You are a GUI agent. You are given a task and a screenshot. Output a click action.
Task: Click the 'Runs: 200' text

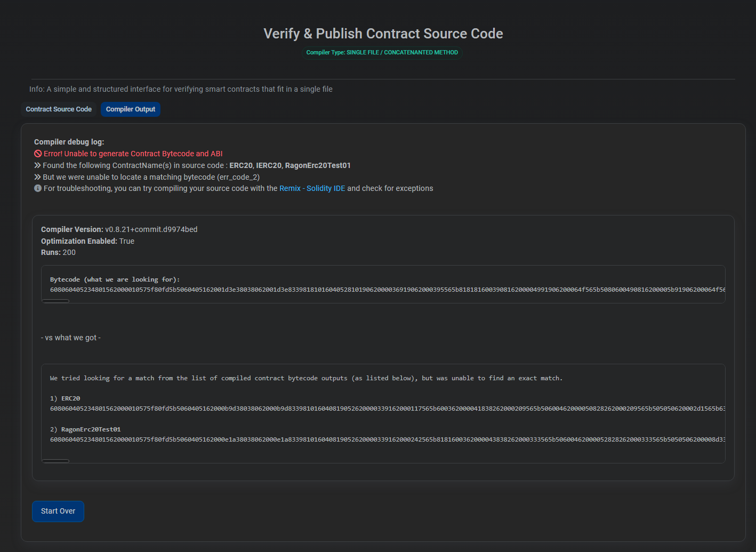coord(58,252)
